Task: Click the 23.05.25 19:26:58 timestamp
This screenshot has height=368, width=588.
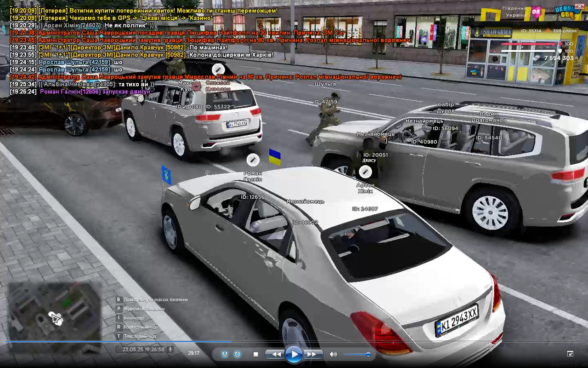Action: coord(143,349)
